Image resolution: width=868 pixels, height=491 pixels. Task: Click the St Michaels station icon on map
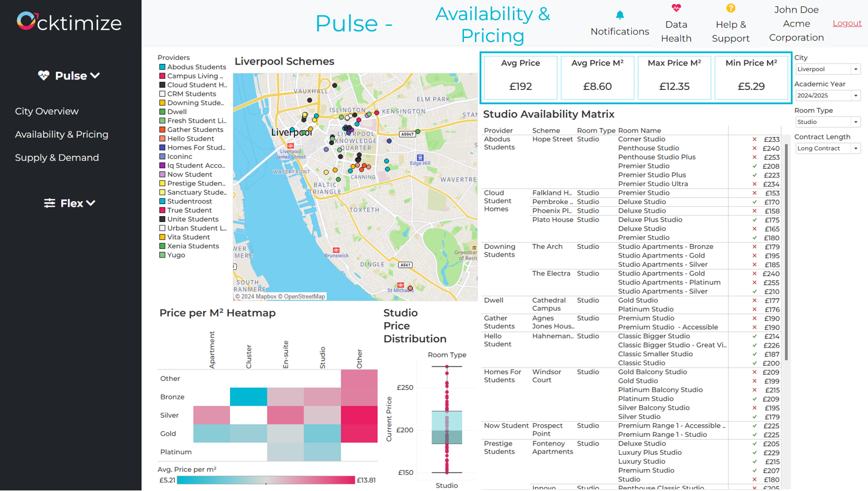click(x=400, y=285)
